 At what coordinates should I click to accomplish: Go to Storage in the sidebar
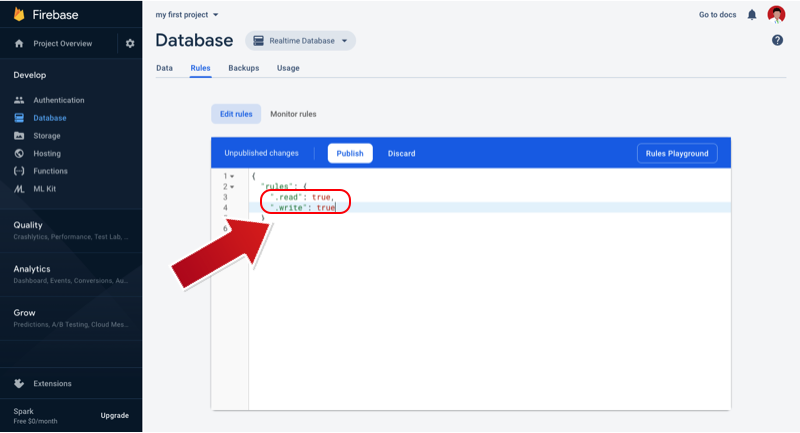pos(46,136)
